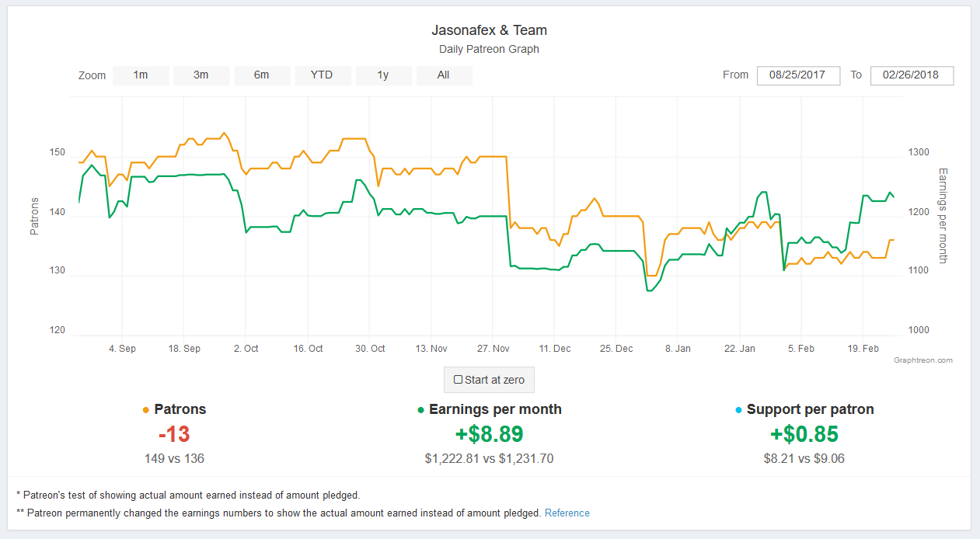Click the 30. Oct axis label

[x=370, y=349]
